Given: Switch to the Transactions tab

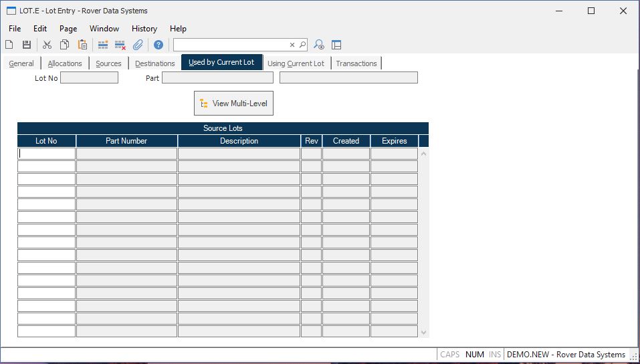Looking at the screenshot, I should coord(356,63).
